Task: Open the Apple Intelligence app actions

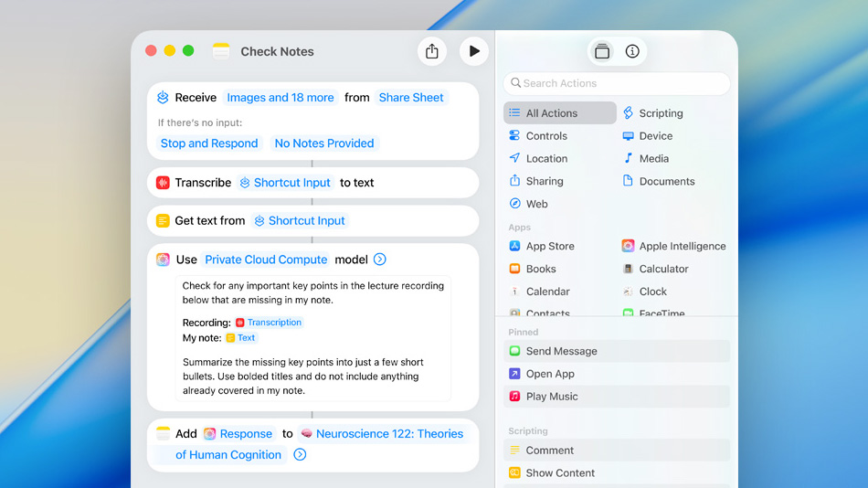Action: click(682, 246)
